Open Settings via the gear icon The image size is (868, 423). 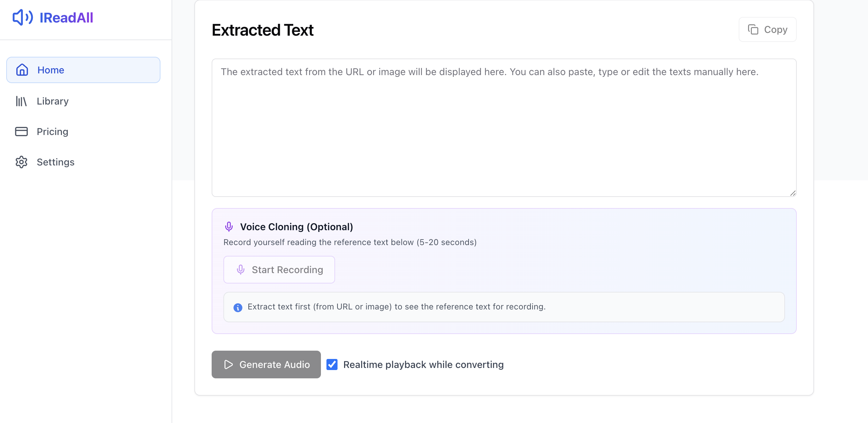pos(21,162)
